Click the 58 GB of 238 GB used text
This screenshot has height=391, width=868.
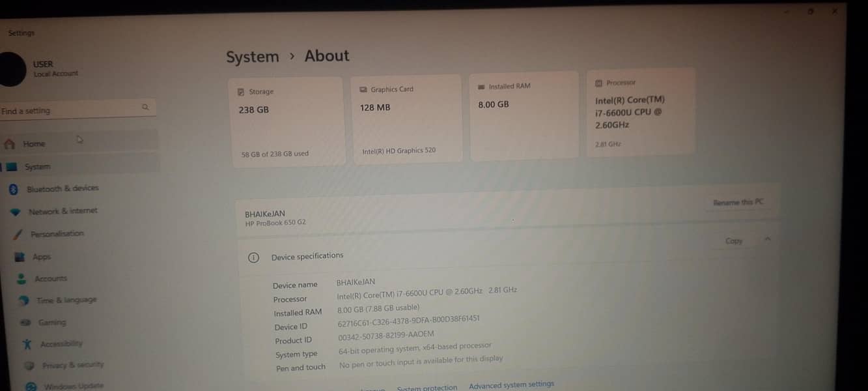[x=275, y=154]
